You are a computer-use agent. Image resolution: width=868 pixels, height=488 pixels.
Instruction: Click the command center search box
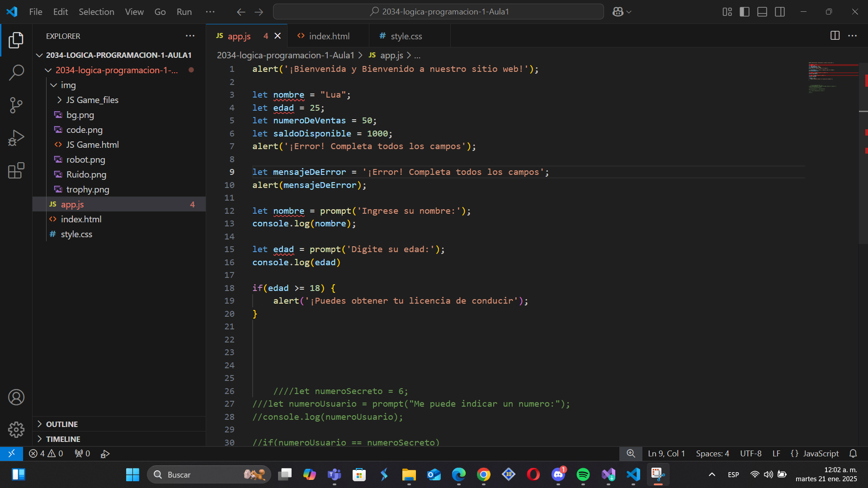point(439,12)
